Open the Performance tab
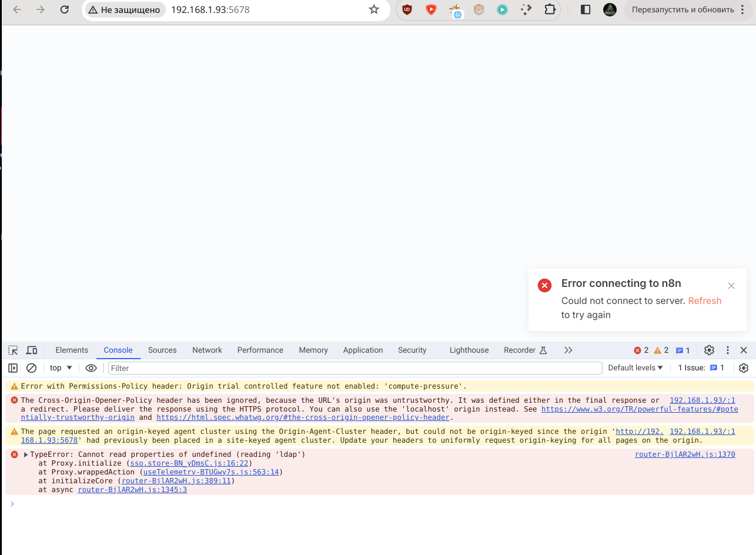756x555 pixels. point(260,350)
